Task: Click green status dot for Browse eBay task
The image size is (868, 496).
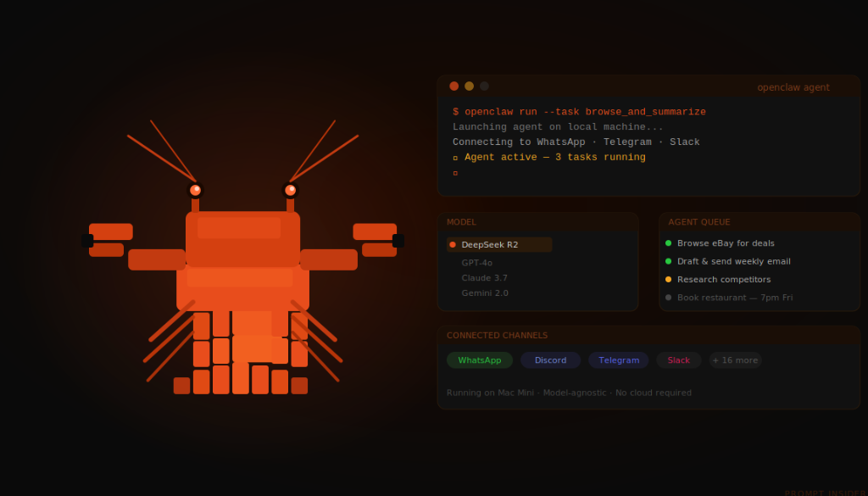Action: pos(668,243)
